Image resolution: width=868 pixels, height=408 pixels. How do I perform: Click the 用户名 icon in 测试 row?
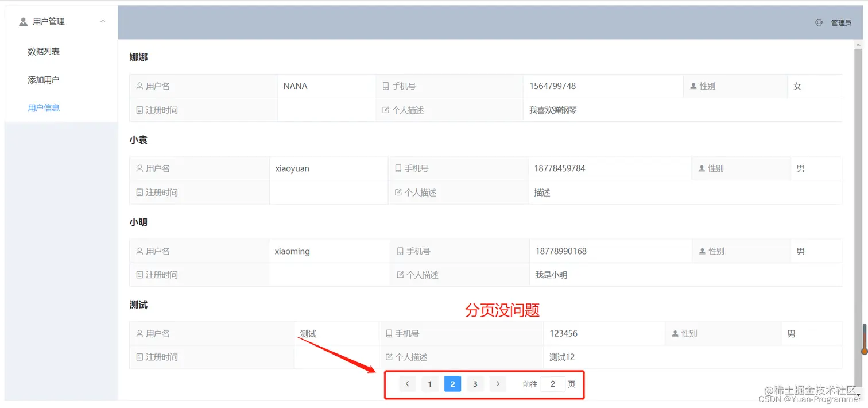(139, 333)
